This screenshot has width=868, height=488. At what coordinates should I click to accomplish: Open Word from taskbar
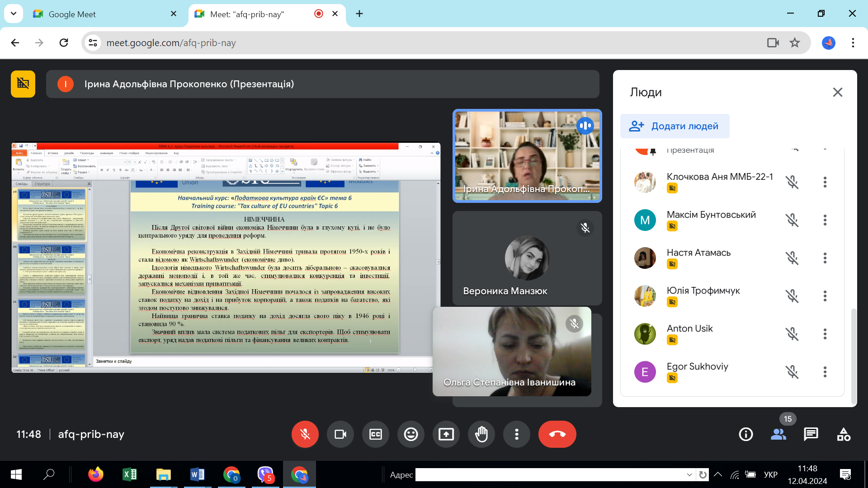tap(198, 474)
